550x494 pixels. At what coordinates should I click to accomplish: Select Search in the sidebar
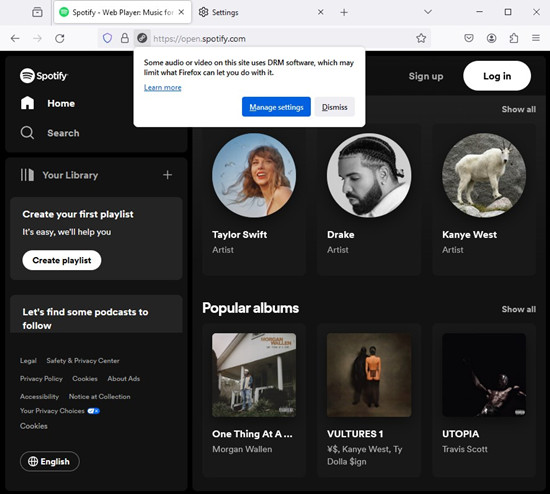[x=63, y=133]
